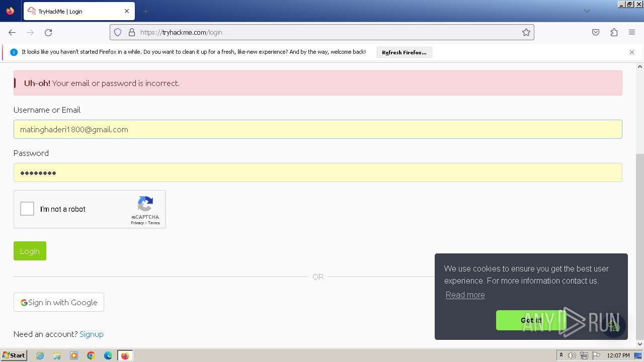Click Refresh Firefox button
Viewport: 644px width, 362px height.
(404, 52)
